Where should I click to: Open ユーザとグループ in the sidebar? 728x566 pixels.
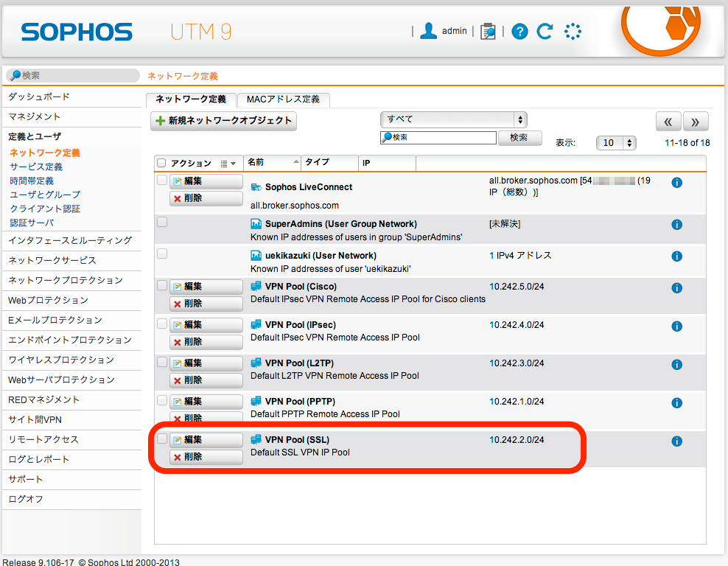(x=45, y=195)
